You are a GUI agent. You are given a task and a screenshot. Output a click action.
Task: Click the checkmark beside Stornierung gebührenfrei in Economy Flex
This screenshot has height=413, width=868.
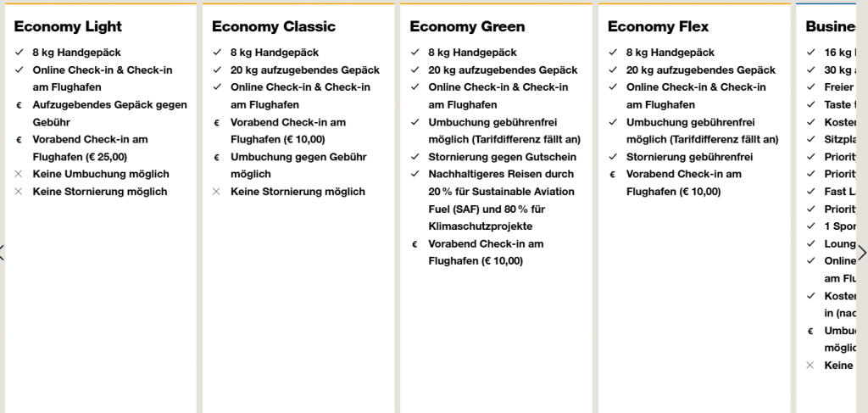[x=613, y=157]
